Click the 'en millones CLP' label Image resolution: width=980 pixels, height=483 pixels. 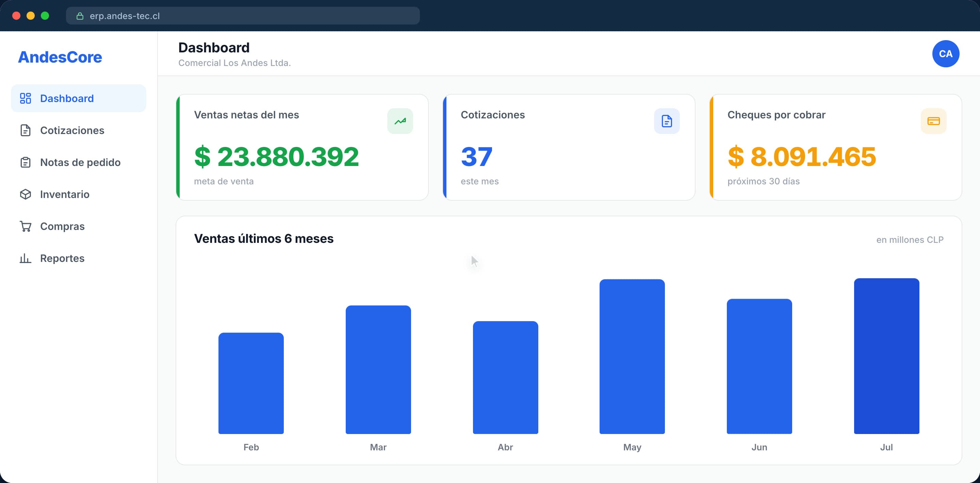(910, 239)
